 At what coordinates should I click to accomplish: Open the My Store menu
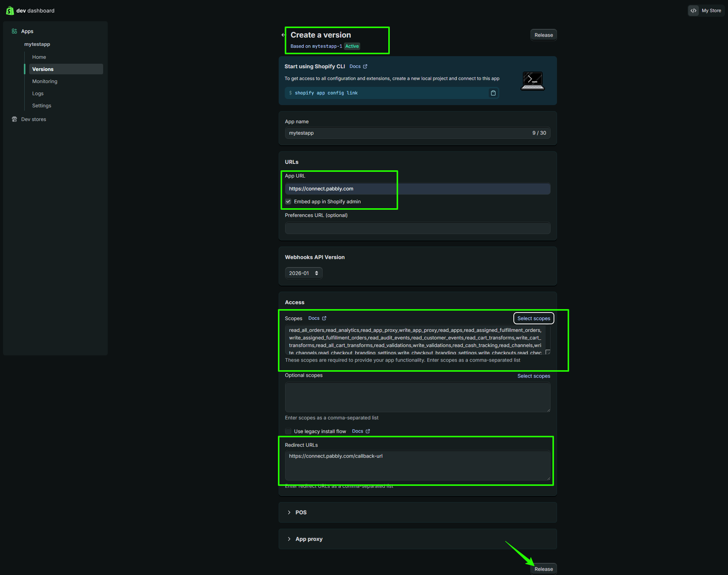pos(706,11)
